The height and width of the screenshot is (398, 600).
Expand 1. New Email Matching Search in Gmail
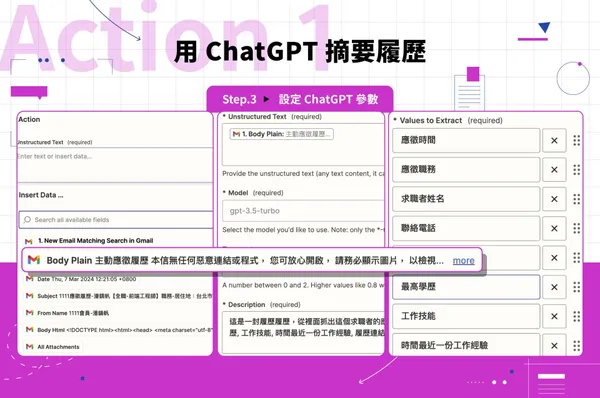pyautogui.click(x=96, y=241)
